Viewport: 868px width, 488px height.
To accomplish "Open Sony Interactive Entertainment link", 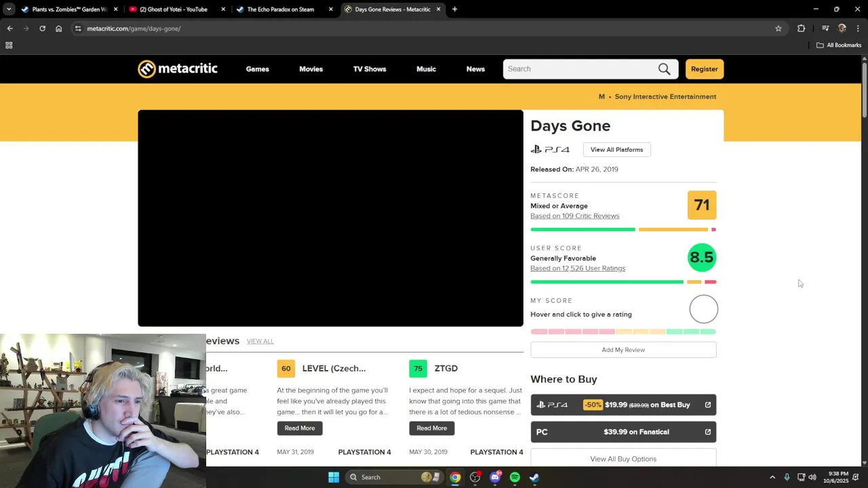I will pos(665,97).
